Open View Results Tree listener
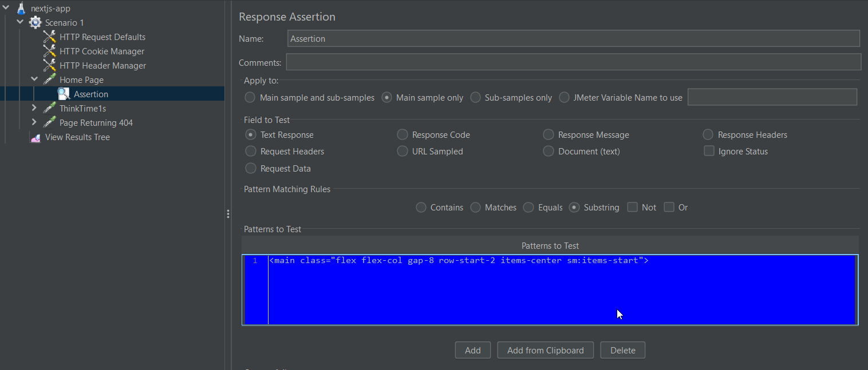Screen dimensions: 868x370 click(77, 137)
